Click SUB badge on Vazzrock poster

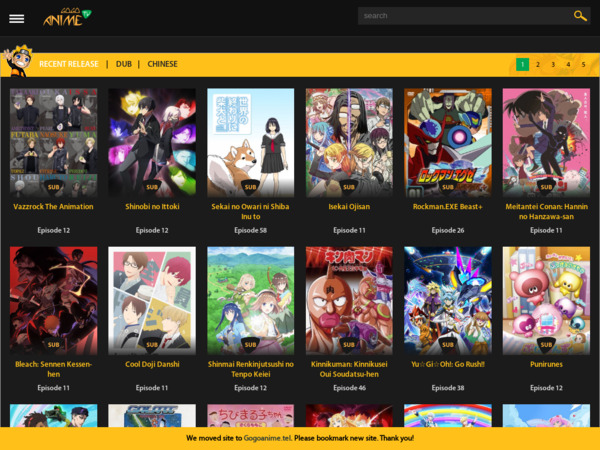pos(54,187)
